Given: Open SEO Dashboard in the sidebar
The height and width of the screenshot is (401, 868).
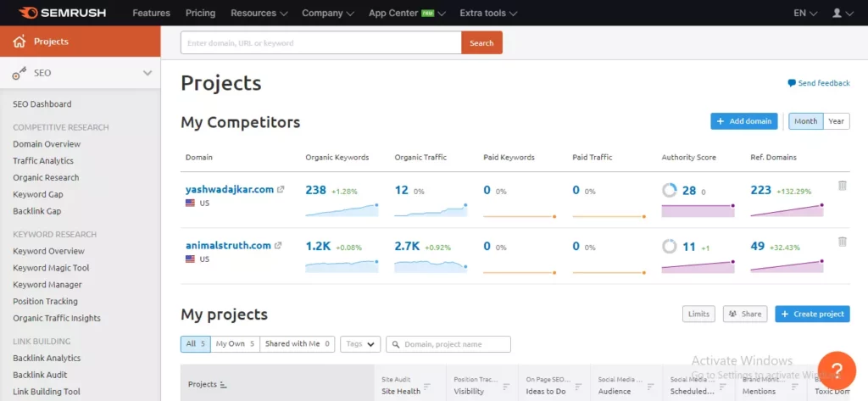Looking at the screenshot, I should pos(42,104).
